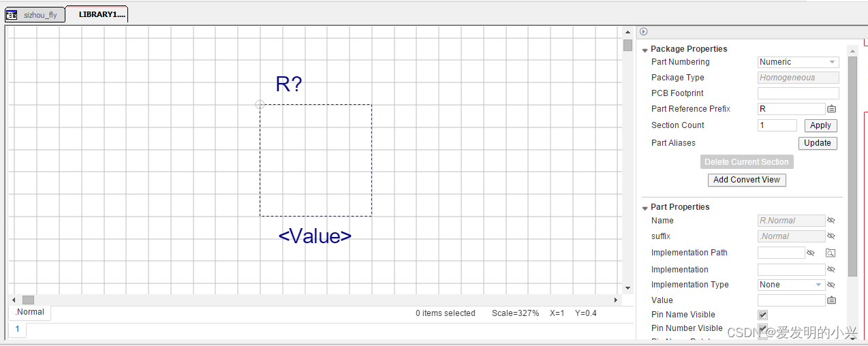Click icon beside Part Reference Prefix field
868x346 pixels.
click(x=831, y=109)
